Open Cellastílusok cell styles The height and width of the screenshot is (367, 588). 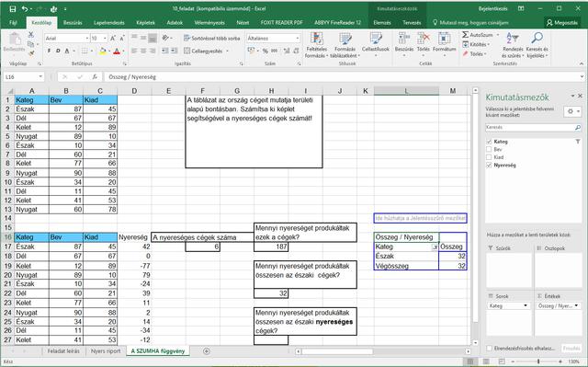[x=376, y=45]
